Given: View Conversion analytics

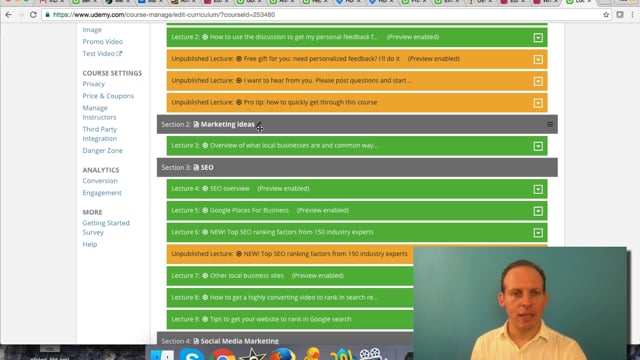Looking at the screenshot, I should pos(100,181).
